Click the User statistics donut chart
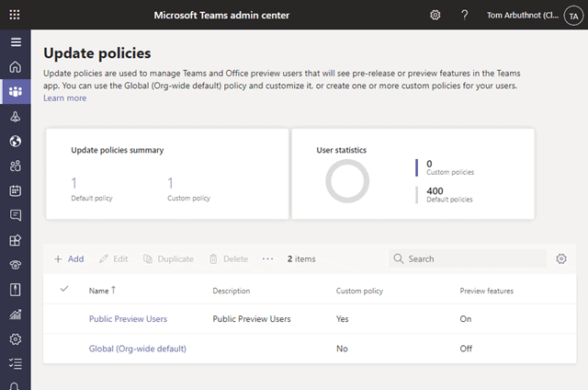This screenshot has width=588, height=390. [x=347, y=181]
